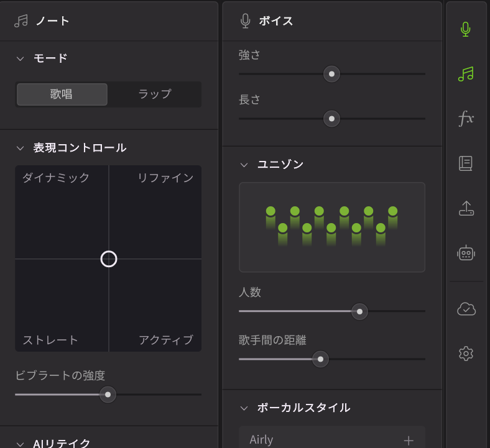
Task: Click the plus button on Airly style
Action: click(x=409, y=440)
